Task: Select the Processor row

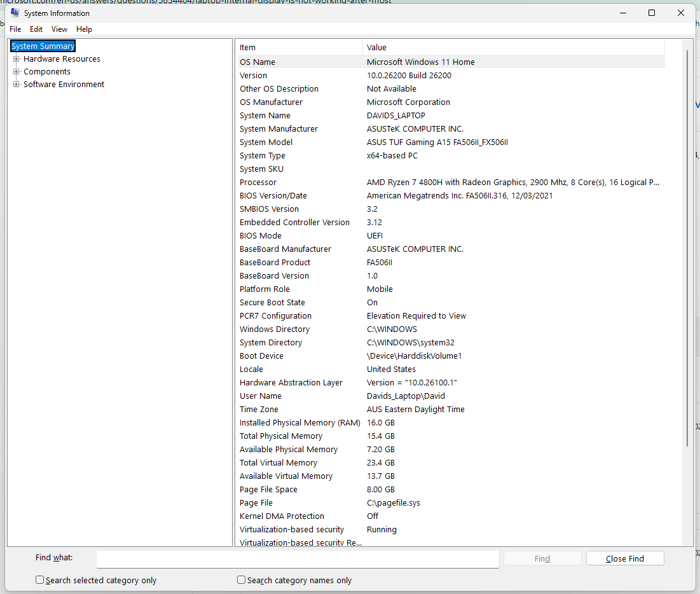Action: point(450,183)
